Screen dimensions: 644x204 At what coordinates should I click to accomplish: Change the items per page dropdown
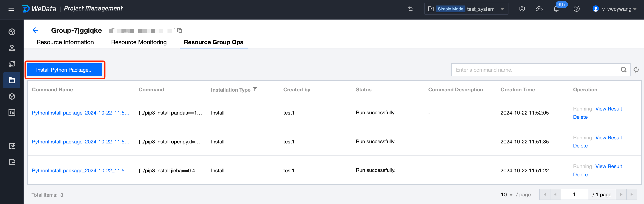point(507,194)
